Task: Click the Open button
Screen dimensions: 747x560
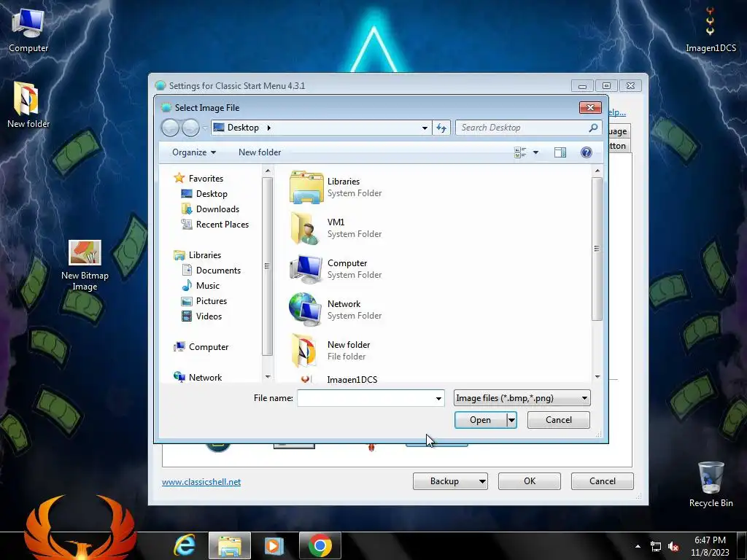Action: coord(480,420)
